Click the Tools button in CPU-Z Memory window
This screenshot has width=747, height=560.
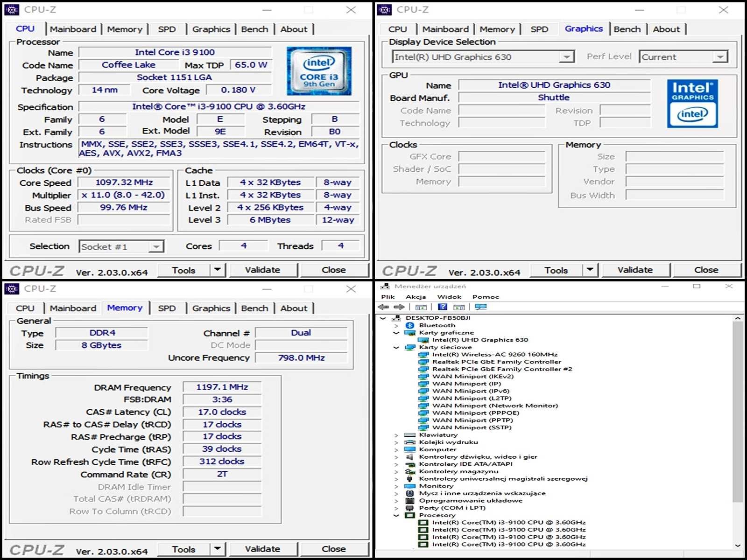(183, 549)
